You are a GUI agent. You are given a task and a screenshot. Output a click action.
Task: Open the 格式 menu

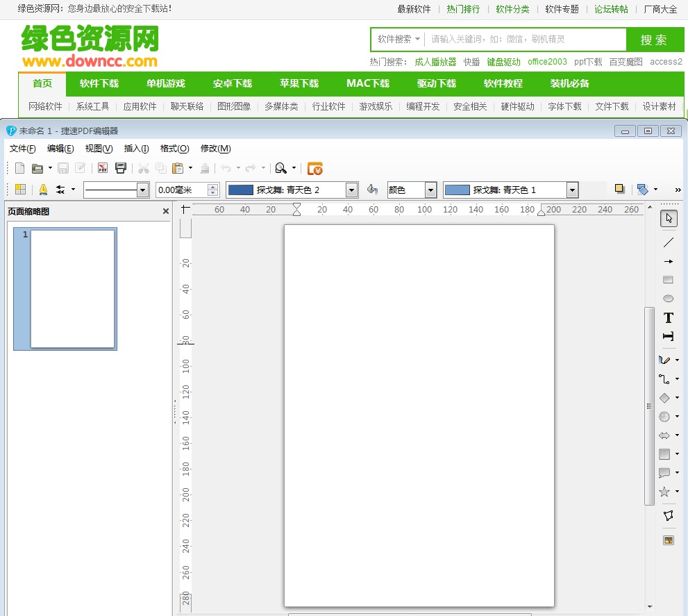pyautogui.click(x=176, y=148)
